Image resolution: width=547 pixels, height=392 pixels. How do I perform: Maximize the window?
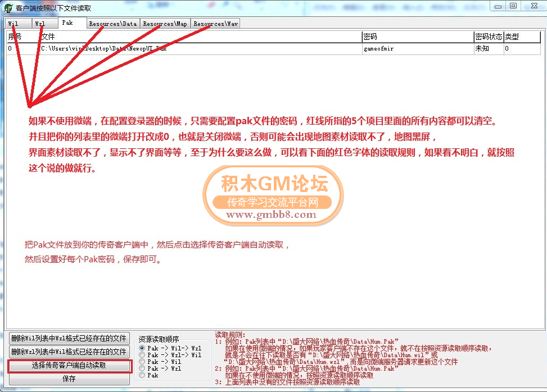coord(513,6)
